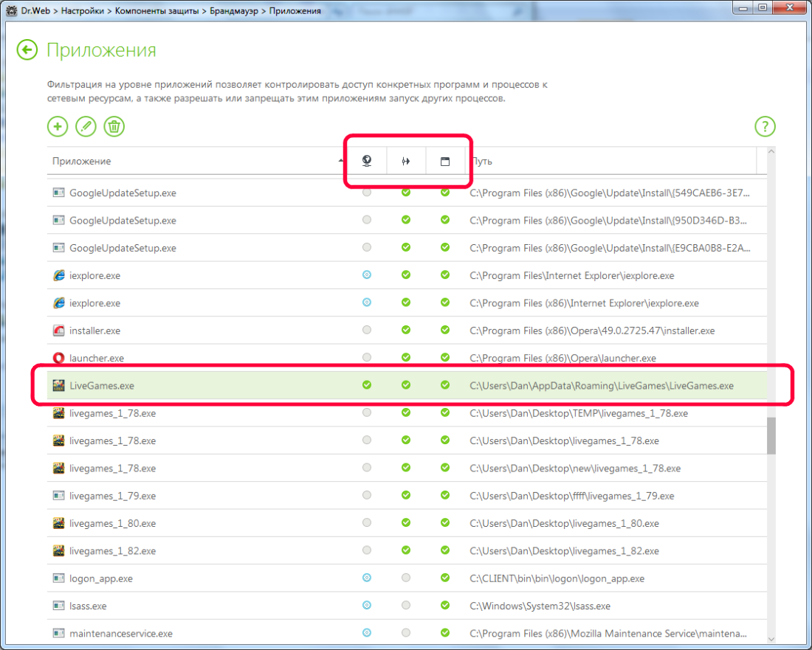Open help via the question mark icon

pyautogui.click(x=765, y=126)
